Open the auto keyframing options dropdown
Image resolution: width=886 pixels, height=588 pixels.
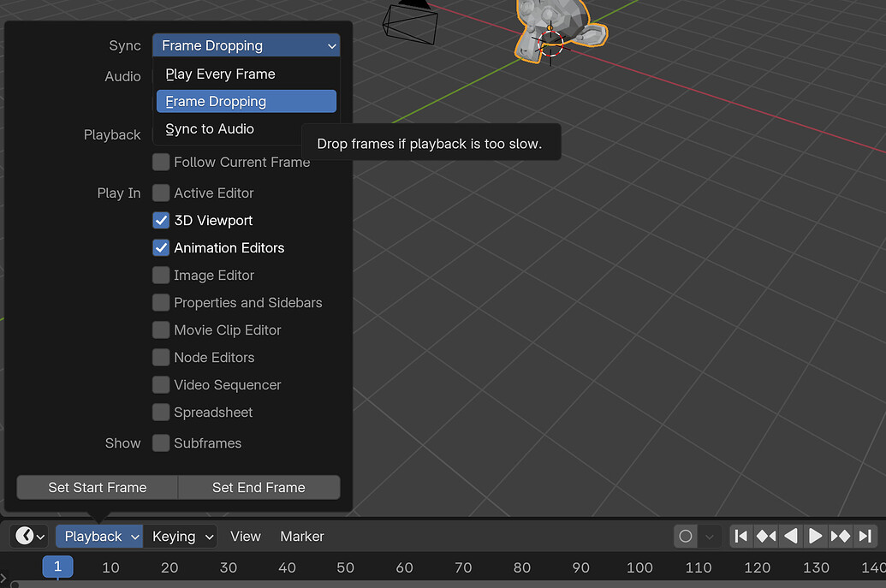click(x=710, y=536)
